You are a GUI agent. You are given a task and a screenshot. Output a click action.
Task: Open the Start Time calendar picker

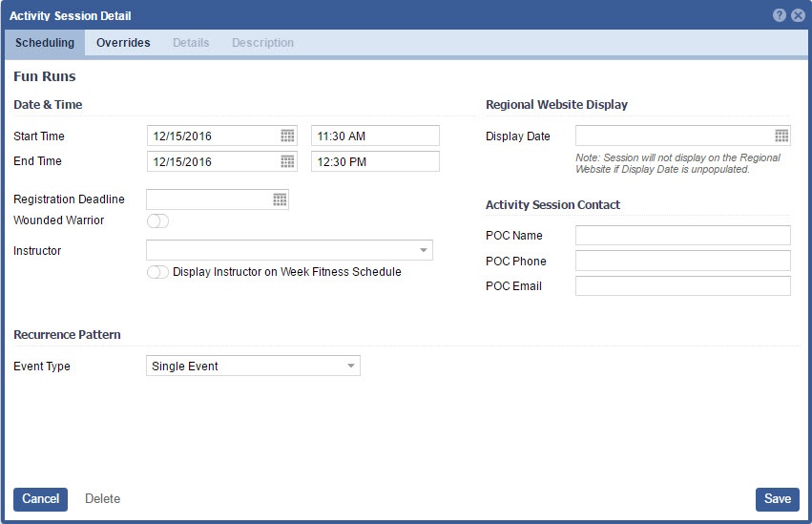pyautogui.click(x=287, y=136)
